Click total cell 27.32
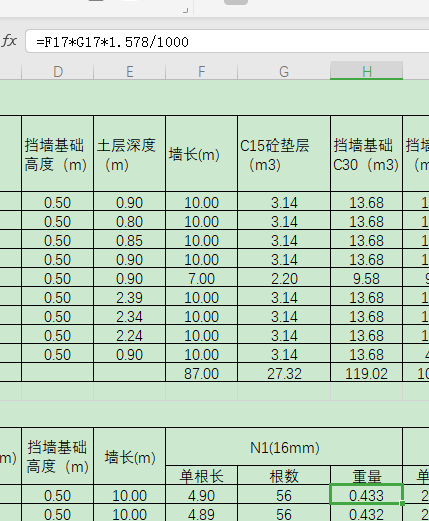 coord(284,373)
